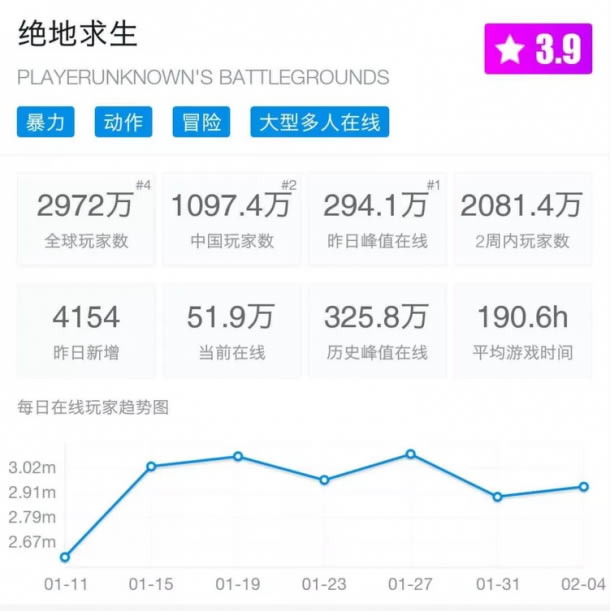Viewport: 610px width, 611px height.
Task: Select the 01-23 chart data point
Action: point(324,480)
